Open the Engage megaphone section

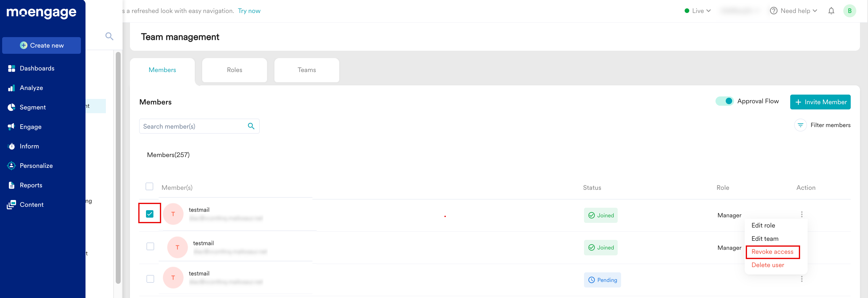click(30, 126)
